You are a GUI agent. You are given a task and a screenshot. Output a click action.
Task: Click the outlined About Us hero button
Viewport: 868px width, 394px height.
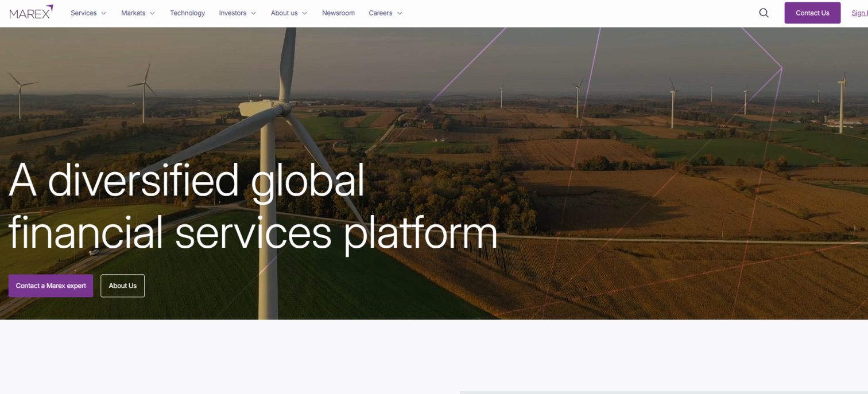point(123,286)
